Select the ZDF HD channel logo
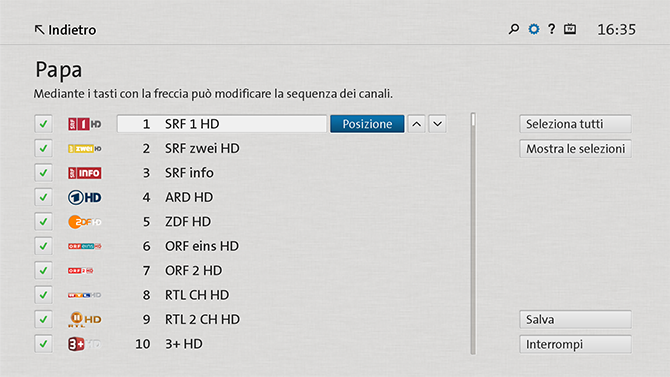The height and width of the screenshot is (377, 670). click(85, 222)
